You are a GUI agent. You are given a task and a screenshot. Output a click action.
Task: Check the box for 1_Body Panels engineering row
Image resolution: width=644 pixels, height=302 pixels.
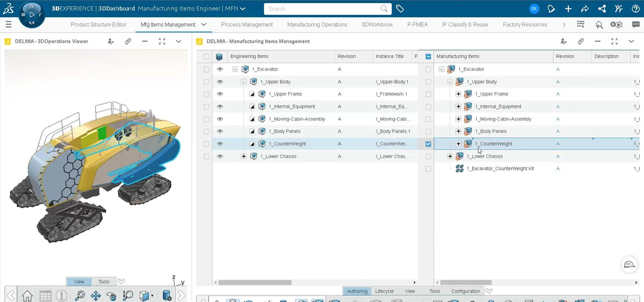207,132
